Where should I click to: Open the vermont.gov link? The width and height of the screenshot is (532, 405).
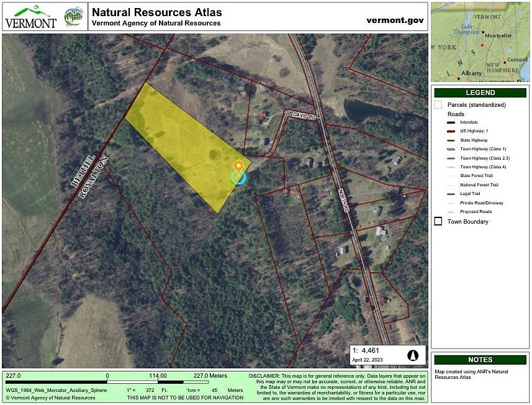click(395, 19)
